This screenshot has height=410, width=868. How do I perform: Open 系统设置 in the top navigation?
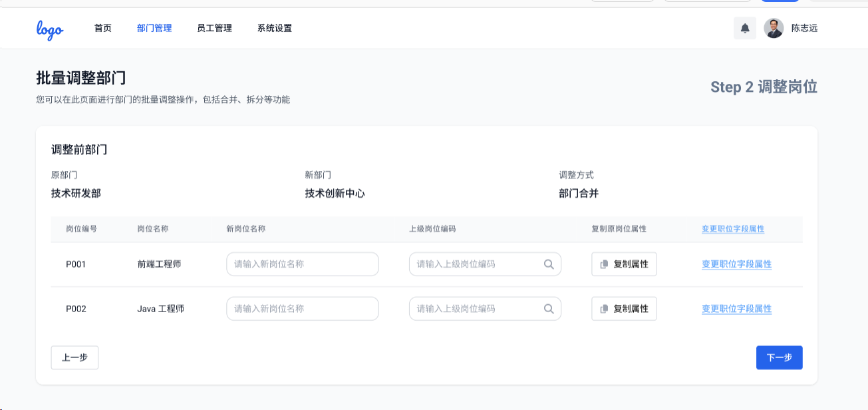point(275,29)
